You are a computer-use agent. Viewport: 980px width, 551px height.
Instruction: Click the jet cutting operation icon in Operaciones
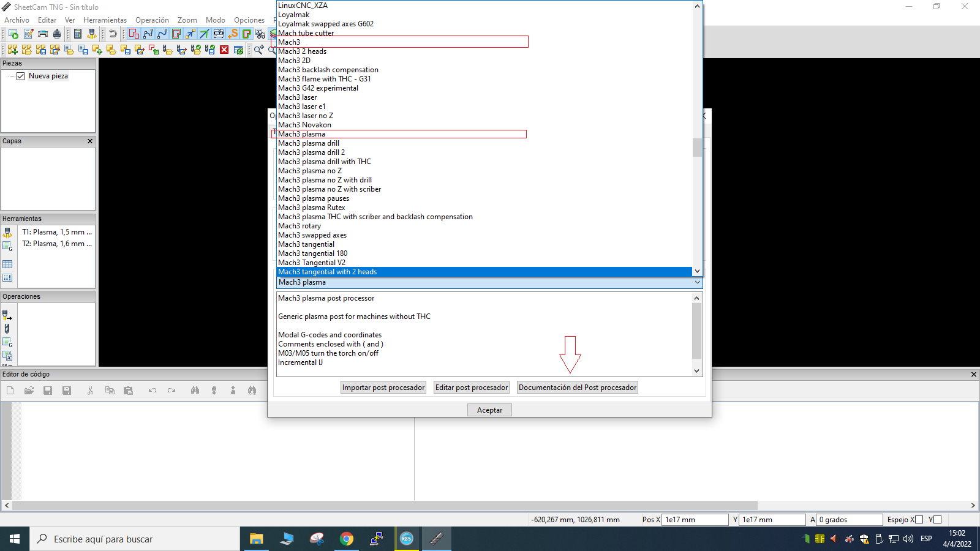[x=7, y=315]
